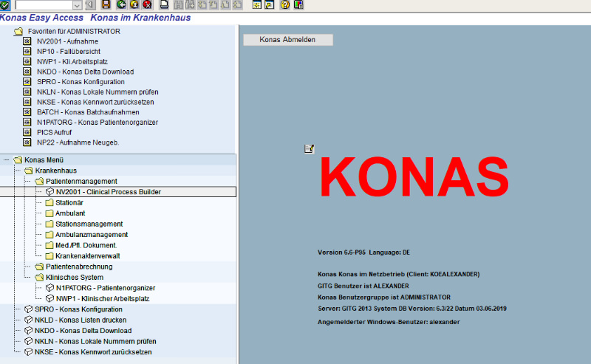Click the Customize Local Layout icon
This screenshot has width=591, height=364.
[x=298, y=4]
